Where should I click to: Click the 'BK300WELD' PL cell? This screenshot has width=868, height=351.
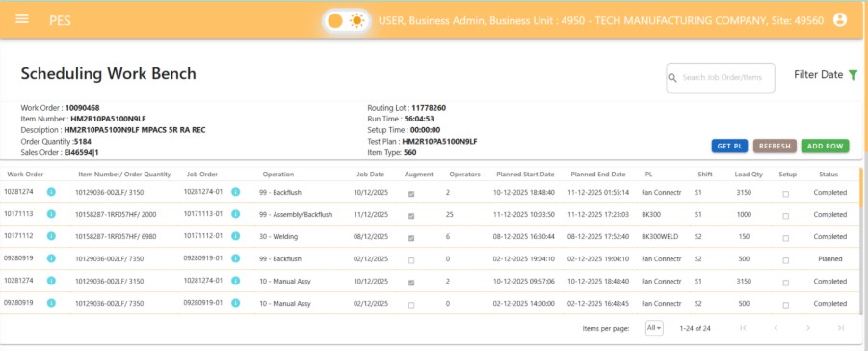click(659, 237)
